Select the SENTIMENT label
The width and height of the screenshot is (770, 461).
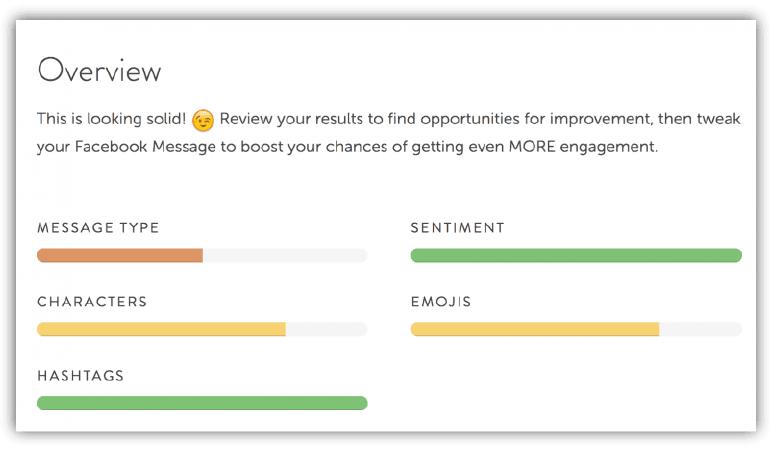(x=457, y=228)
